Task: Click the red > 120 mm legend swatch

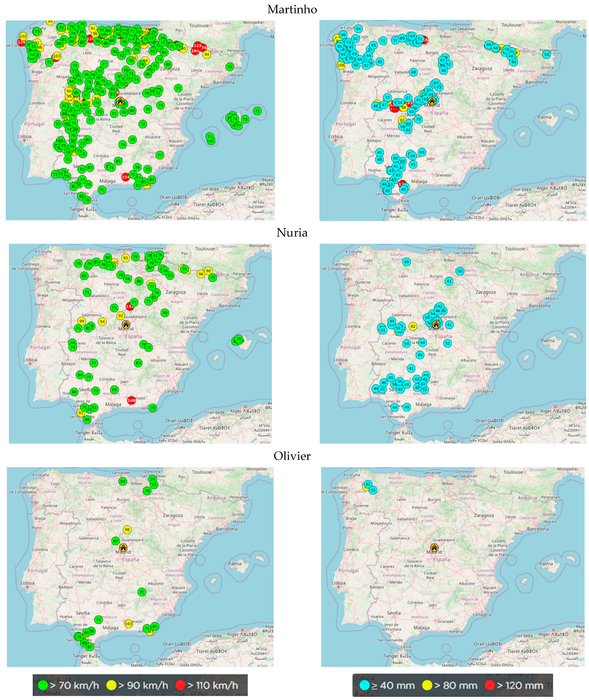Action: (x=490, y=685)
